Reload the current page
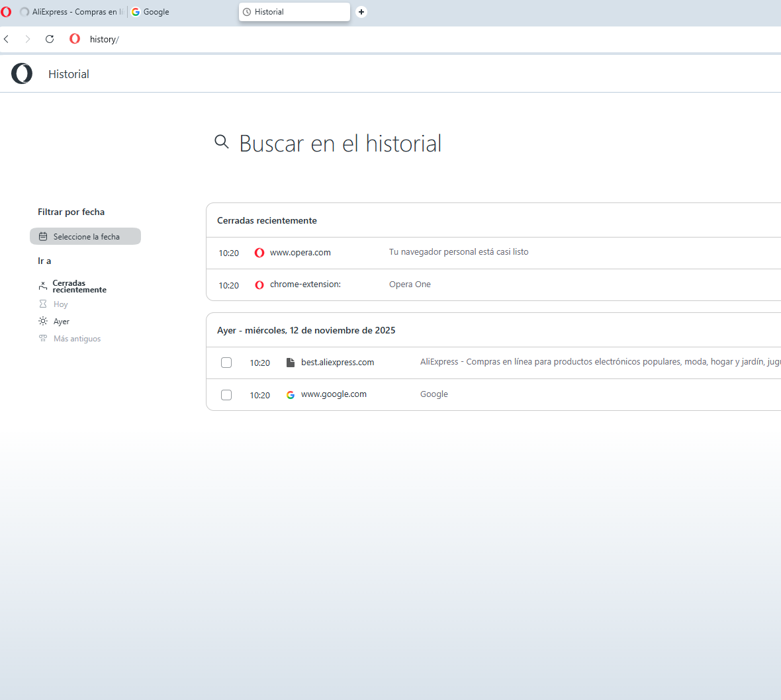 coord(49,39)
